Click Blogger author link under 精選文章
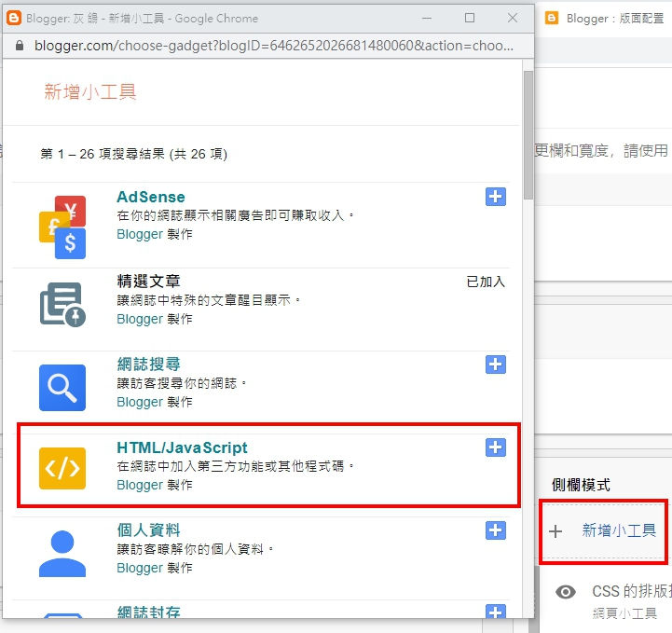This screenshot has width=672, height=633. coord(140,319)
